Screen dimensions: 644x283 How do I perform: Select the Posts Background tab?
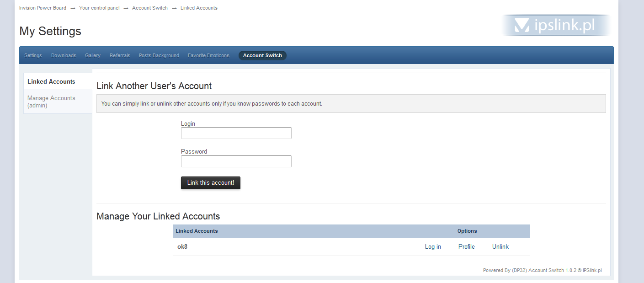click(x=159, y=55)
